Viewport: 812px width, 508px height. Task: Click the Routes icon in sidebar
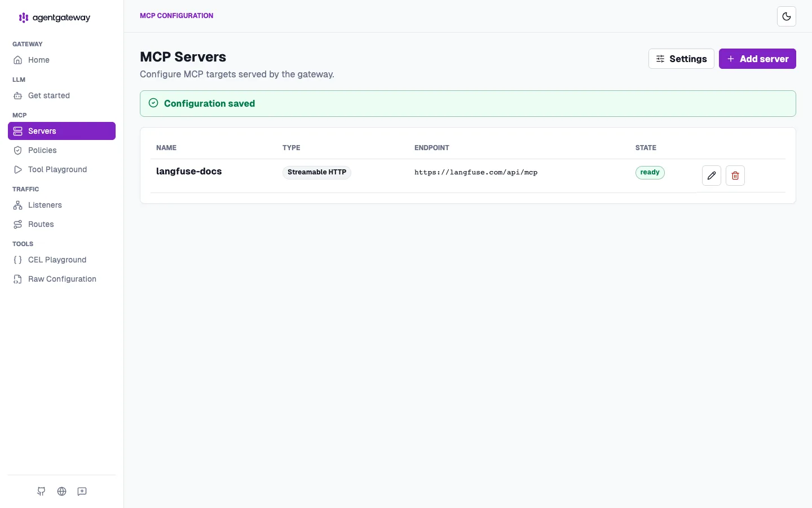pos(18,224)
